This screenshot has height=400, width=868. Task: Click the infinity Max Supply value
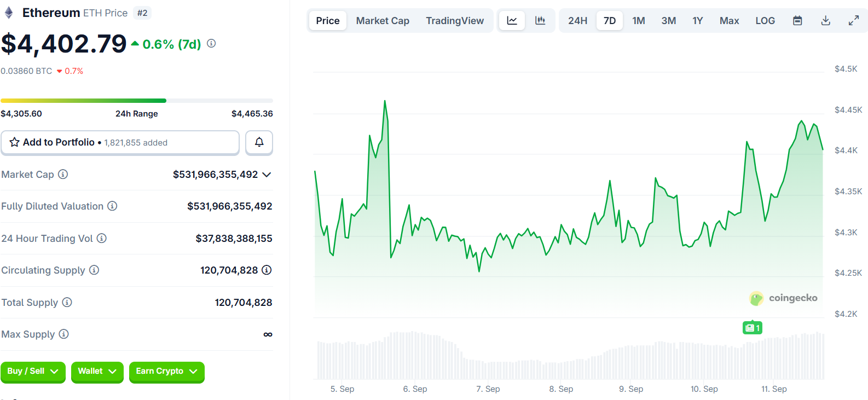268,334
